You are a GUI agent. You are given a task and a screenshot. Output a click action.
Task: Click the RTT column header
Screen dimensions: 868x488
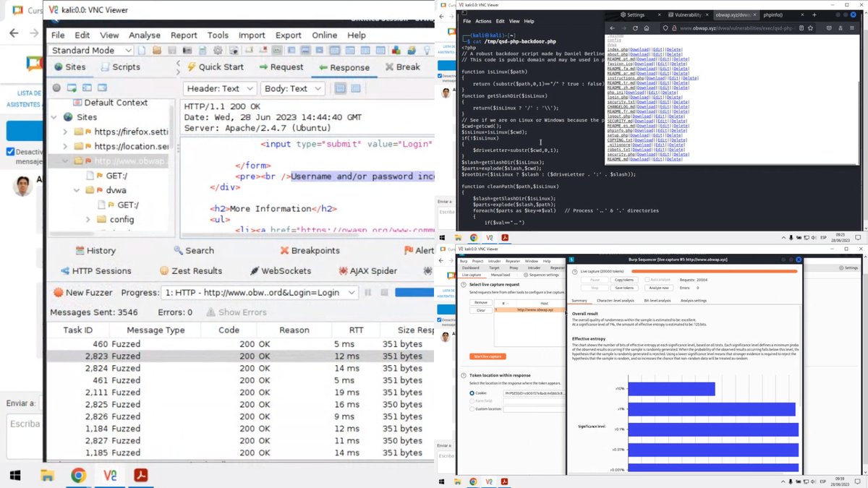click(356, 330)
